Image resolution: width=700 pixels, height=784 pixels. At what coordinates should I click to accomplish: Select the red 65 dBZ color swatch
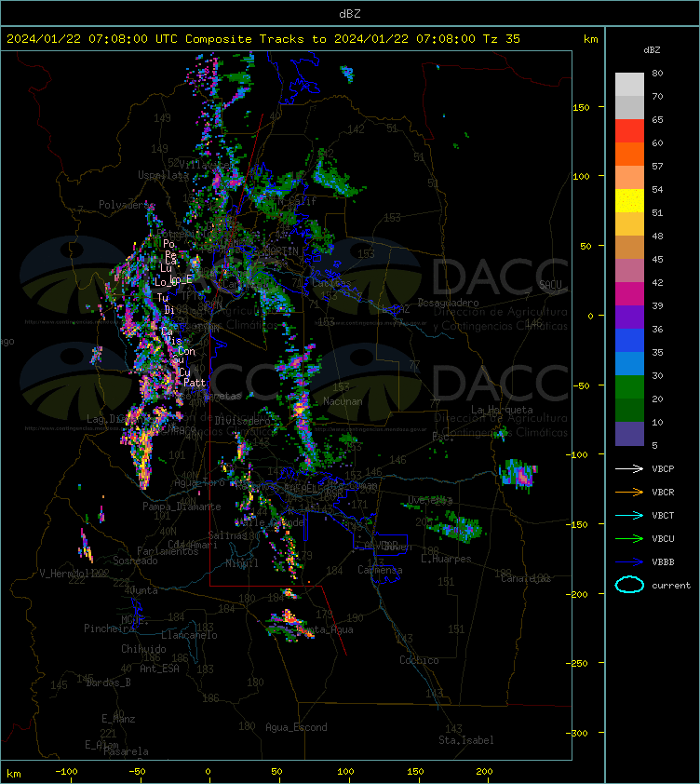pyautogui.click(x=629, y=130)
